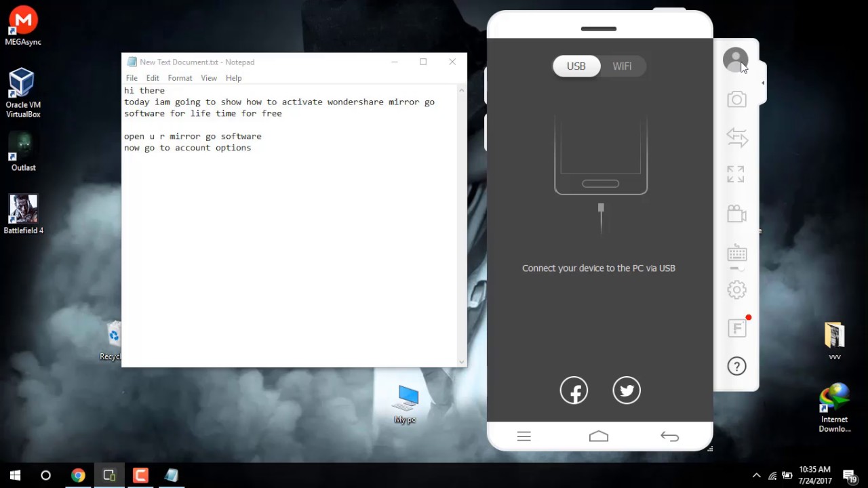
Task: Click the MirrorGo screenshot camera icon
Action: 736,100
